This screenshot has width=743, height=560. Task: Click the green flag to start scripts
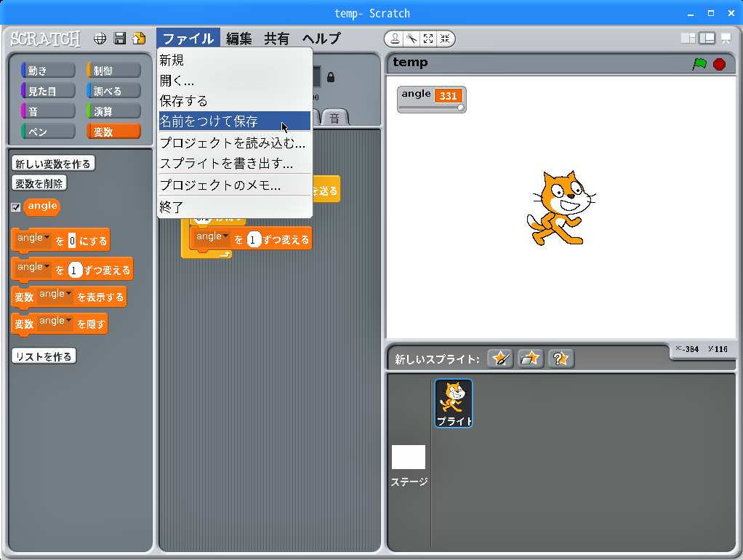coord(699,64)
